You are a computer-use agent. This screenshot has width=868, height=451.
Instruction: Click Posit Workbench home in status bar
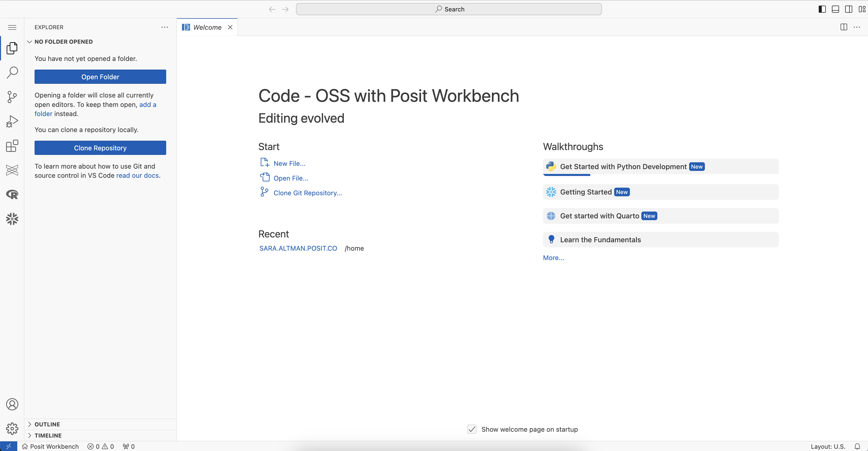(x=50, y=446)
